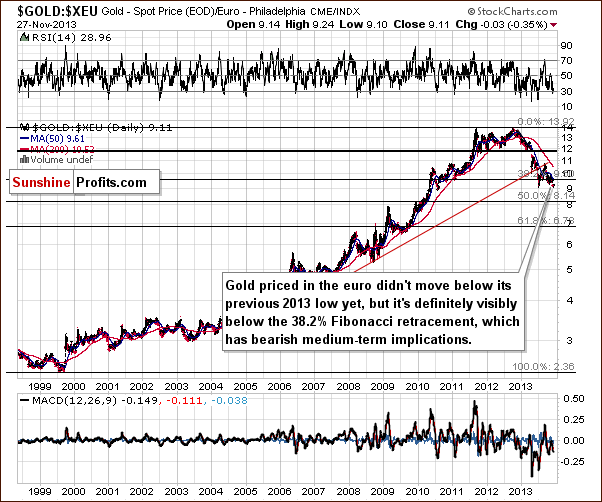This screenshot has height=502, width=602.
Task: Click the RSI(14) 28.96 label
Action: (x=71, y=38)
